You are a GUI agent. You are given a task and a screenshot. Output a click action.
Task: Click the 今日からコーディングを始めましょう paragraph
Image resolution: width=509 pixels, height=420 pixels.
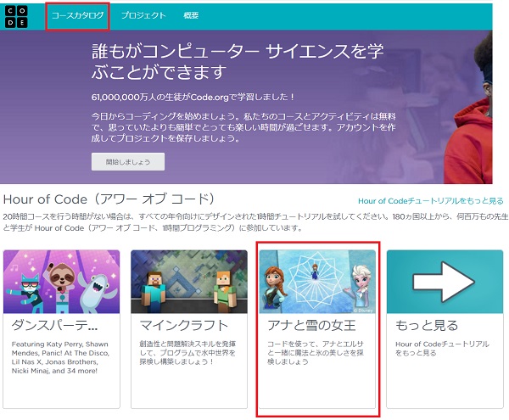click(x=243, y=127)
